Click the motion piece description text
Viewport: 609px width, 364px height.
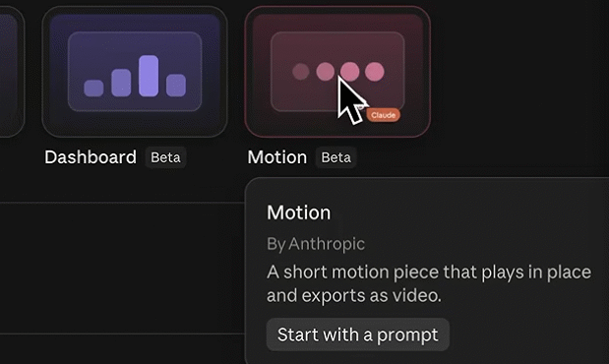pyautogui.click(x=429, y=283)
